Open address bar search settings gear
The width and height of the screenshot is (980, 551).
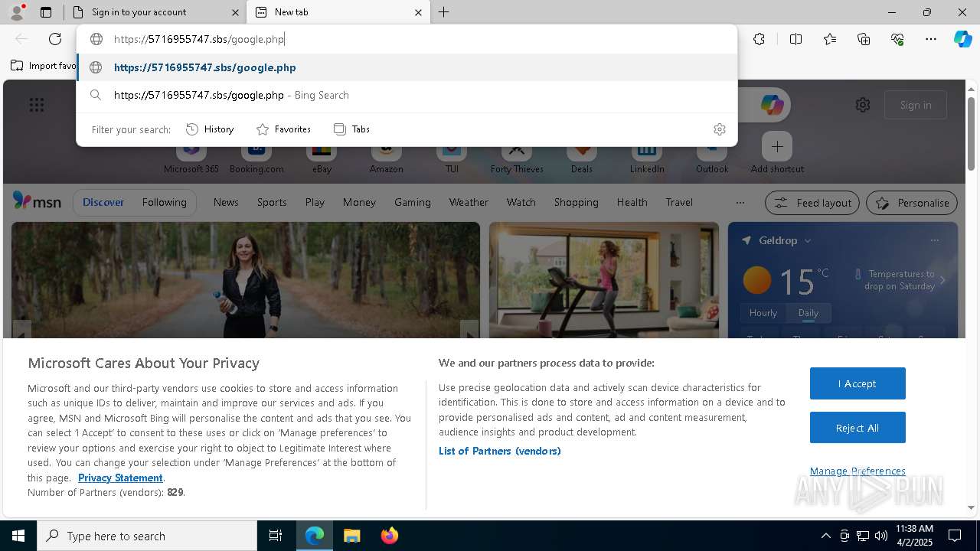pyautogui.click(x=719, y=129)
